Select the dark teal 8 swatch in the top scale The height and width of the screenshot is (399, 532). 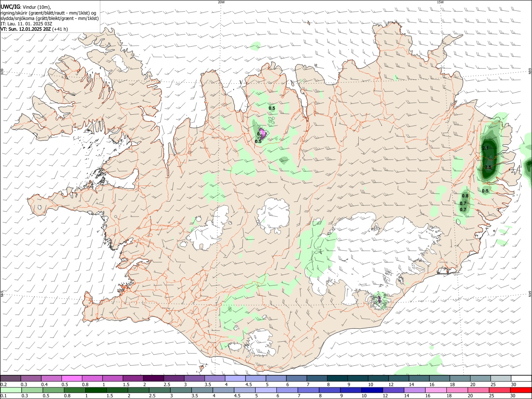(337, 379)
